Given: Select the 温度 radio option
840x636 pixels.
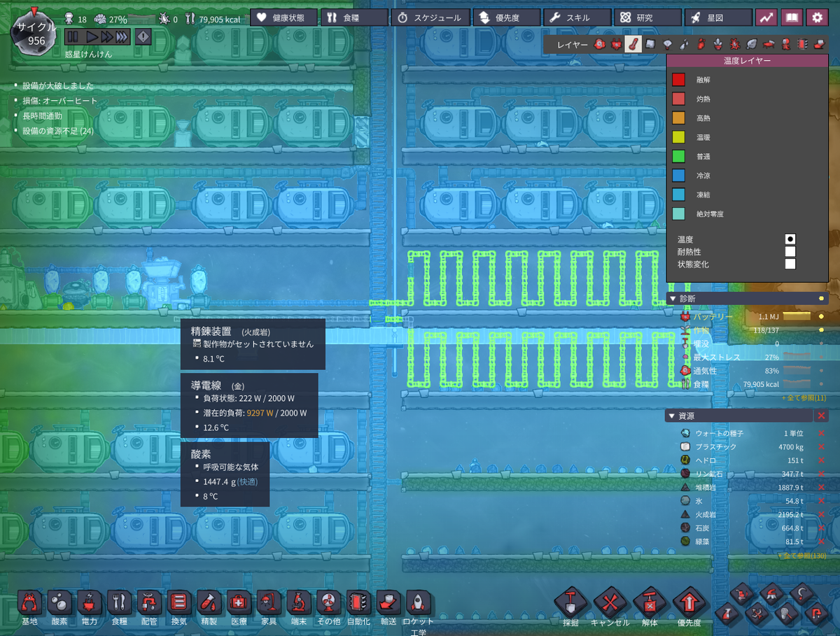Looking at the screenshot, I should (790, 239).
